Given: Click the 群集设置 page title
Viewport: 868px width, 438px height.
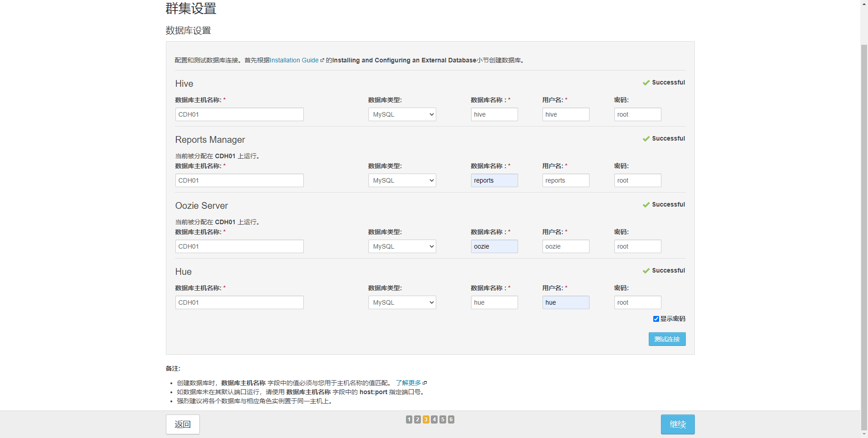Looking at the screenshot, I should [191, 9].
